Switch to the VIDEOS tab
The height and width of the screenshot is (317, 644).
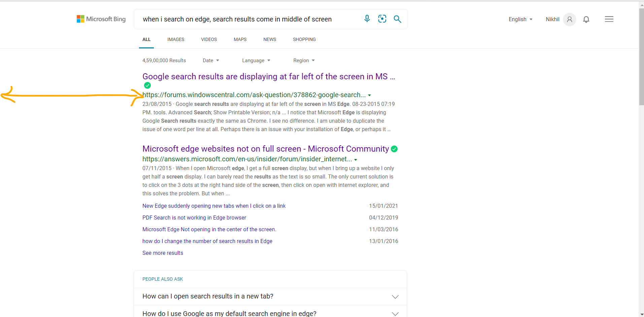[209, 39]
